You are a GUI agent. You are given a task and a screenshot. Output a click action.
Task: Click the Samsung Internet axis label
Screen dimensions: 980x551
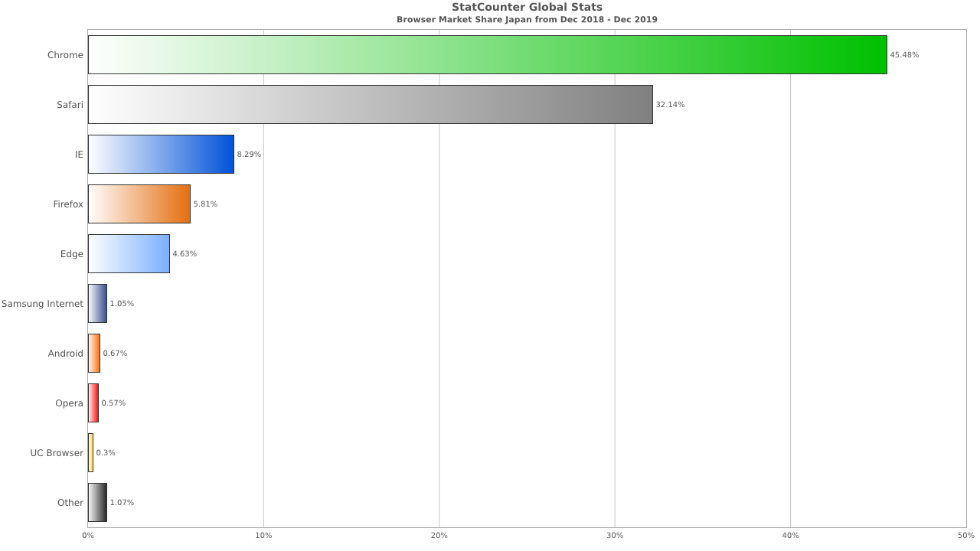pos(42,304)
